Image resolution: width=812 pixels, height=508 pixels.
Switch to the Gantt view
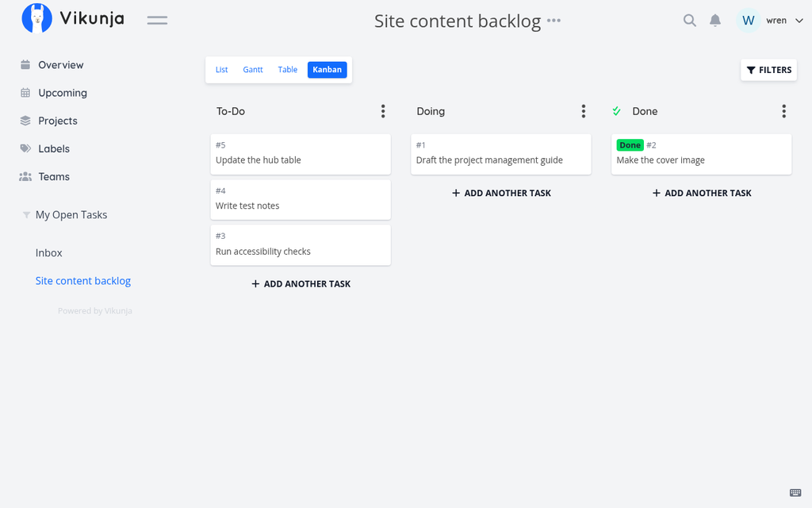click(x=253, y=70)
